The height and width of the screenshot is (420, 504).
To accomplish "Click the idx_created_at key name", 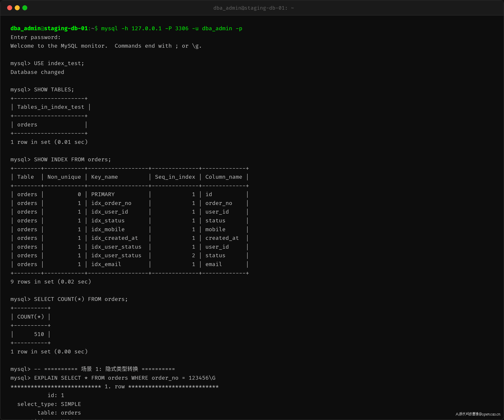I will (114, 238).
